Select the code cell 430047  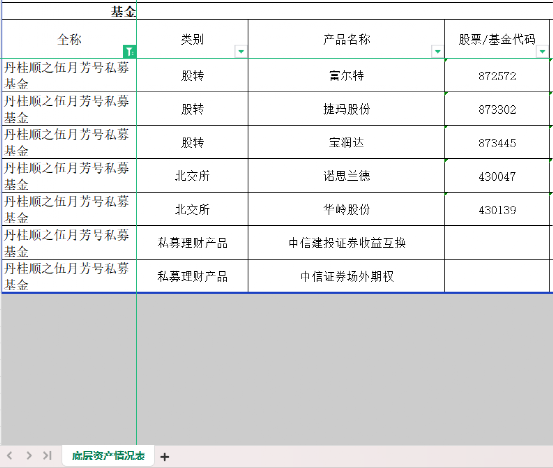(x=497, y=176)
